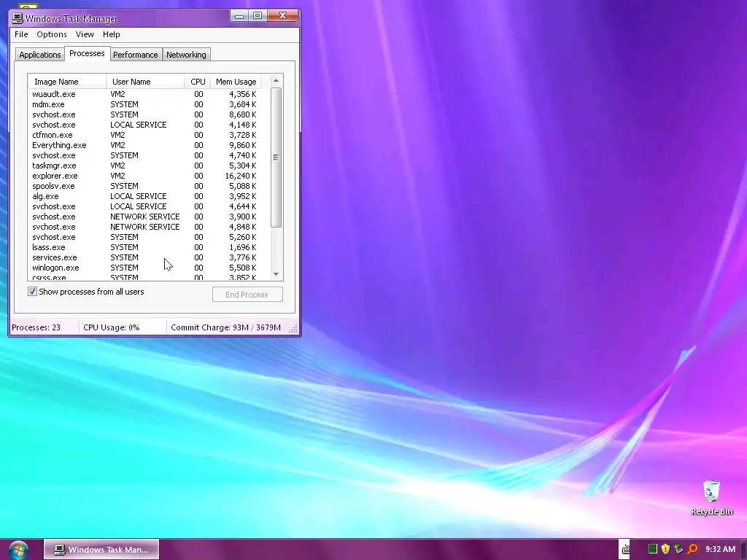Sort by CPU column header
This screenshot has height=560, width=747.
(198, 82)
